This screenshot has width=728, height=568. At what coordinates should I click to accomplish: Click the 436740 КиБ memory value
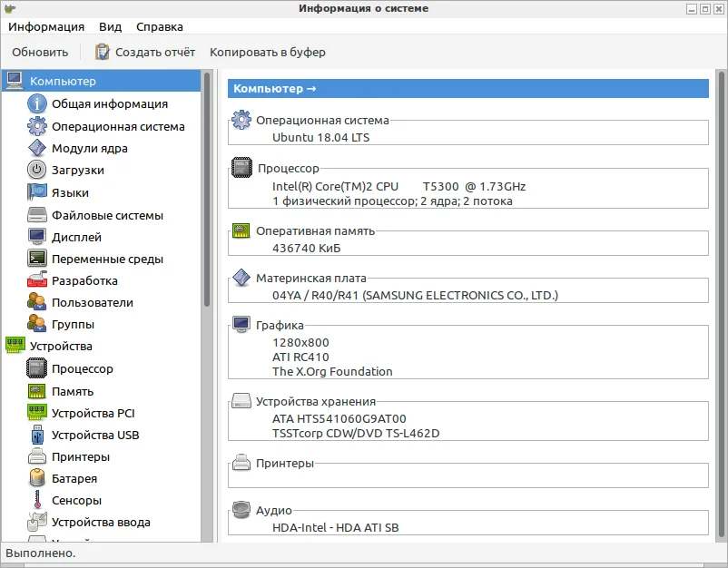tap(307, 249)
